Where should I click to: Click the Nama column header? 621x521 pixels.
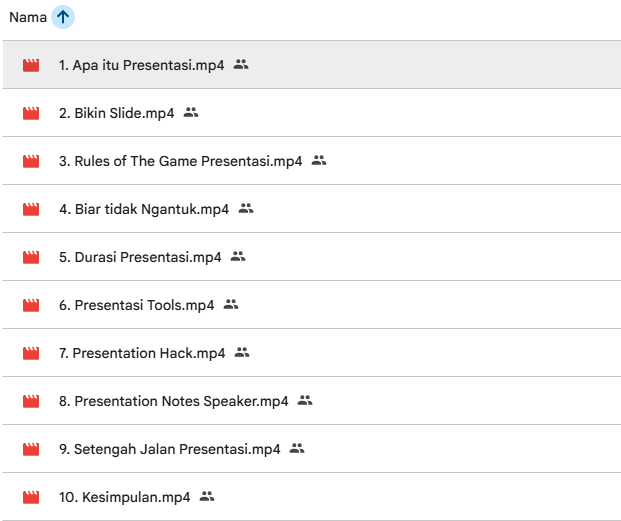28,17
